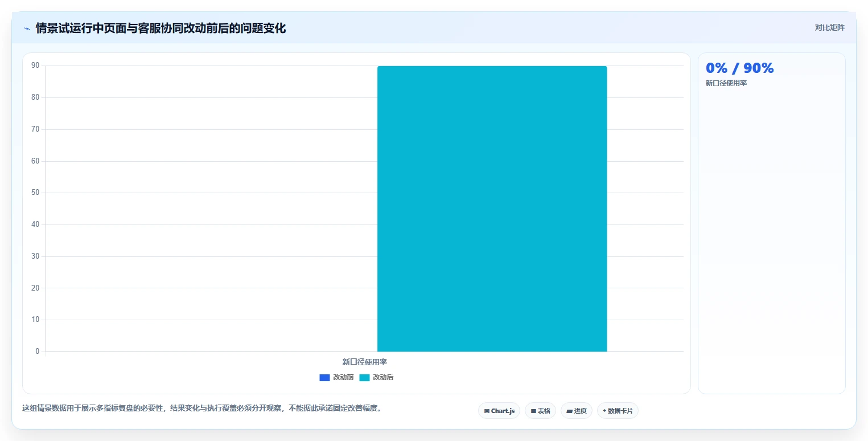Viewport: 868px width, 441px height.
Task: Toggle the 改动后 legend item
Action: [376, 377]
